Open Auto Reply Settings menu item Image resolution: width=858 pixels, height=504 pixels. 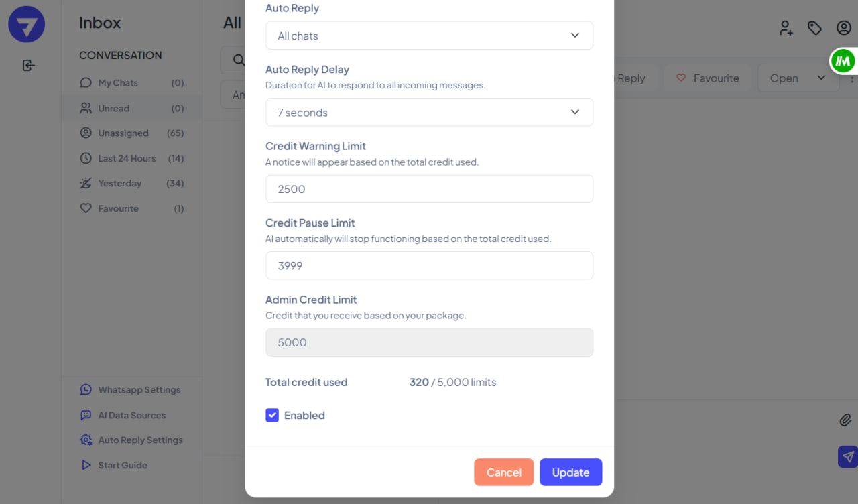click(x=140, y=440)
